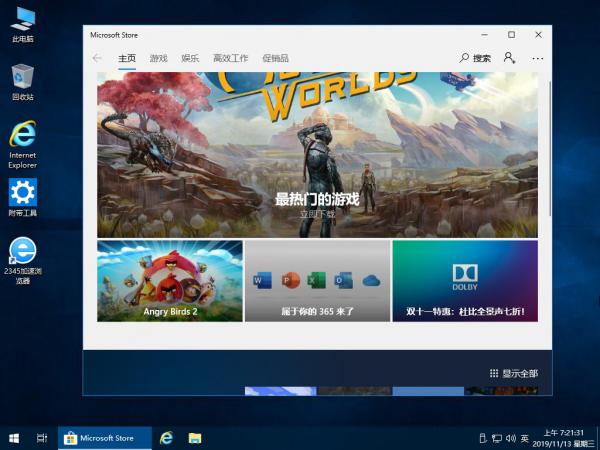Maximize the Microsoft Store window

[x=511, y=35]
